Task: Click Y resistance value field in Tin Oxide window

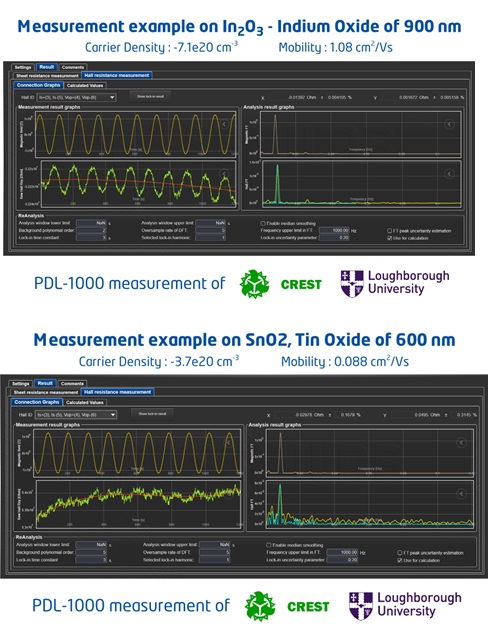Action: (x=417, y=415)
